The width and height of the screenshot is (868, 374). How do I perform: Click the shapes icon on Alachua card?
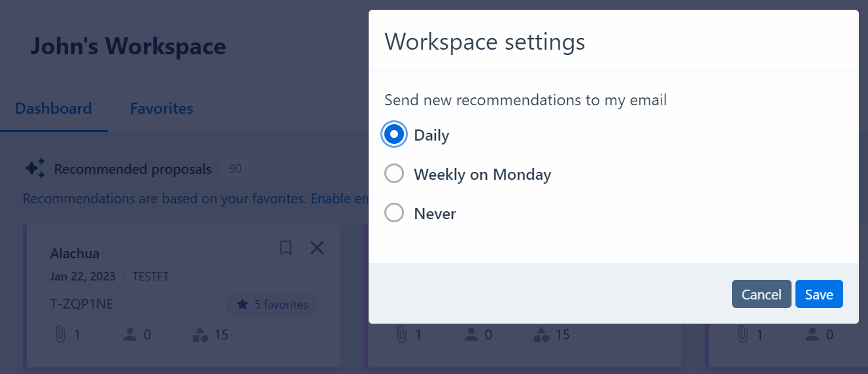(200, 335)
